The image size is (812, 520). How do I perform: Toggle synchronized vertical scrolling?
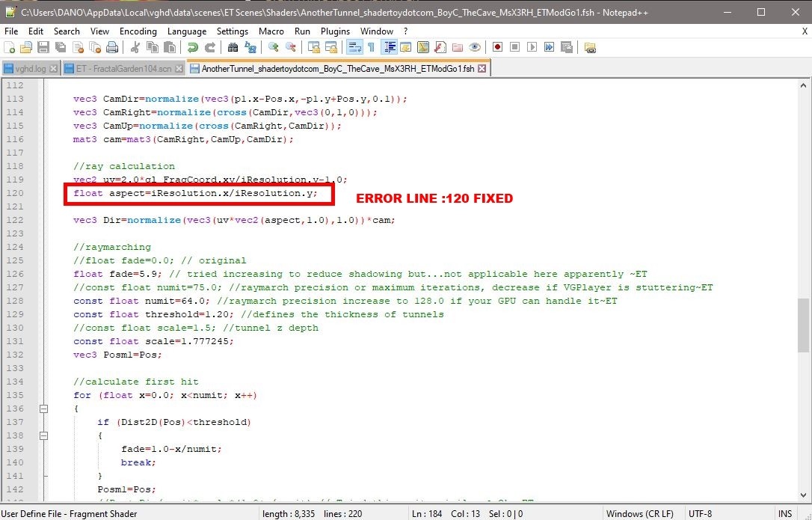click(314, 48)
